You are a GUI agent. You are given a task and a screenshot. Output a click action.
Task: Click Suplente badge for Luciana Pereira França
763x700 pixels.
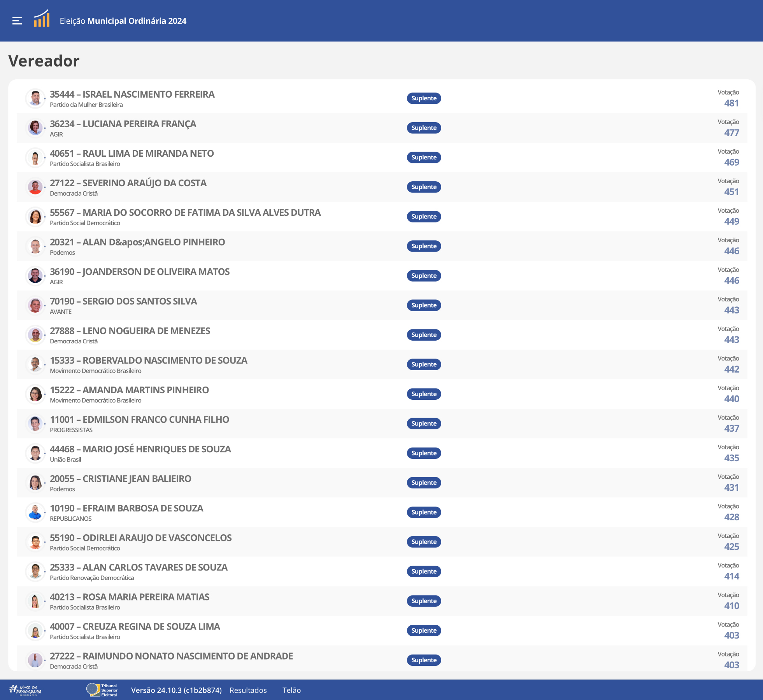[424, 128]
